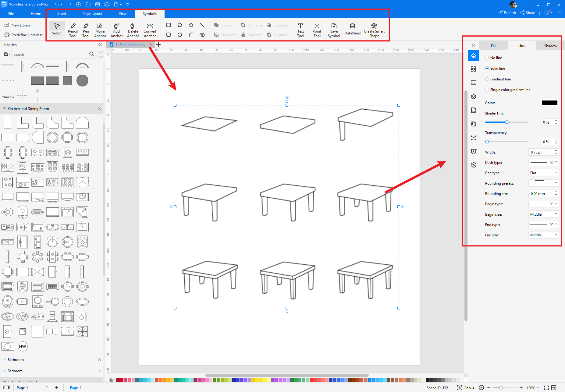
Task: Click Create Smart Shape
Action: [374, 29]
